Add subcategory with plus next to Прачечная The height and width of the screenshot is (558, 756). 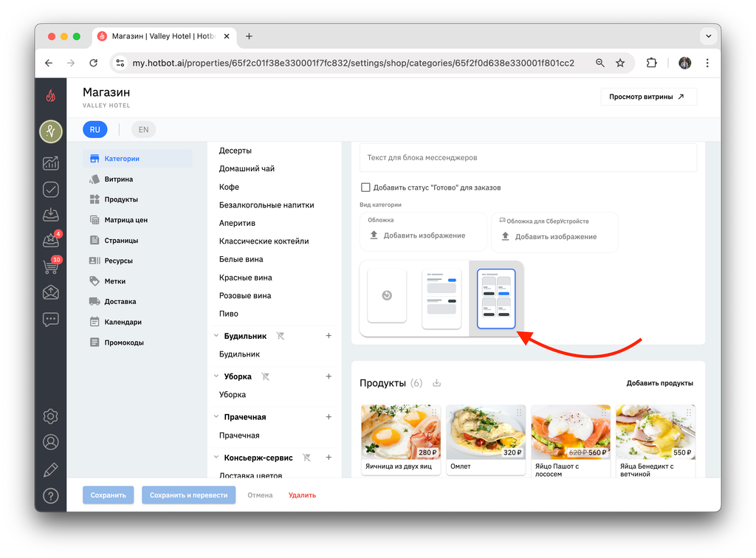(x=329, y=417)
